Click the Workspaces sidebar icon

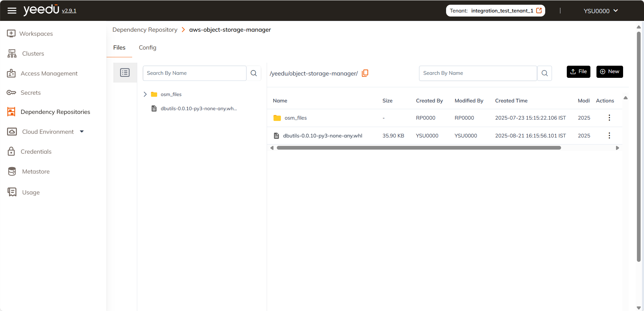point(11,34)
